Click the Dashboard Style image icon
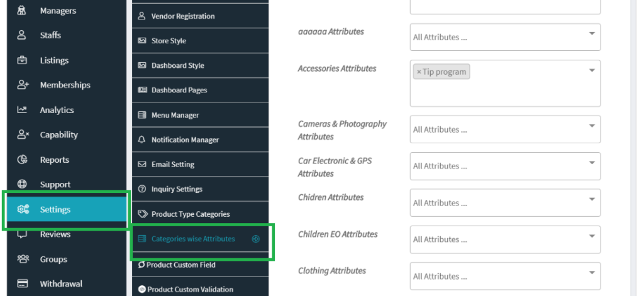 (142, 65)
